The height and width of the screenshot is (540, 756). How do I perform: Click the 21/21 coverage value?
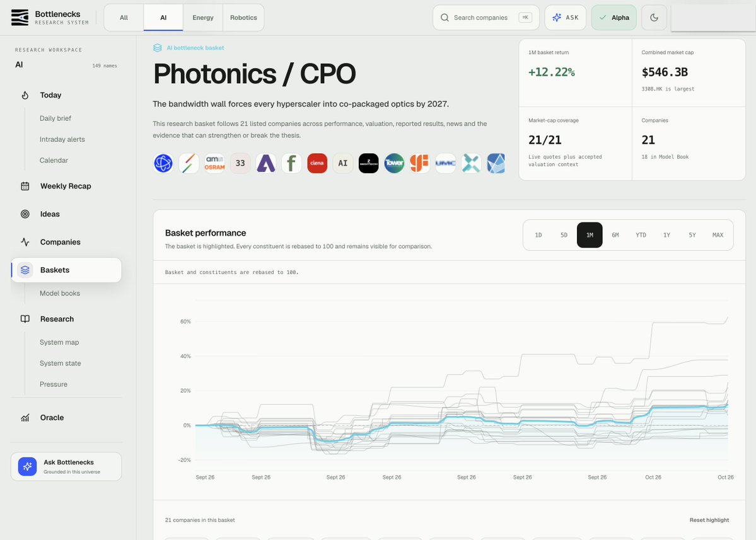(x=545, y=140)
